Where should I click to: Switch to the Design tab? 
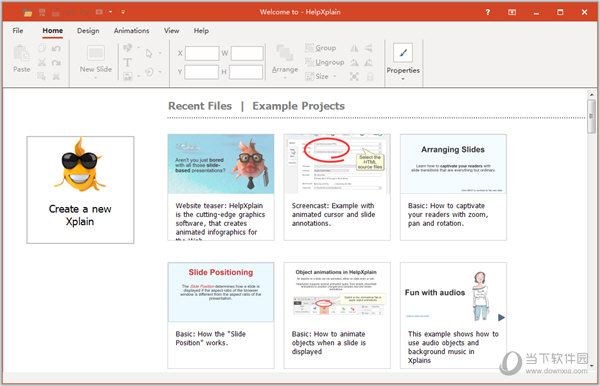[88, 31]
